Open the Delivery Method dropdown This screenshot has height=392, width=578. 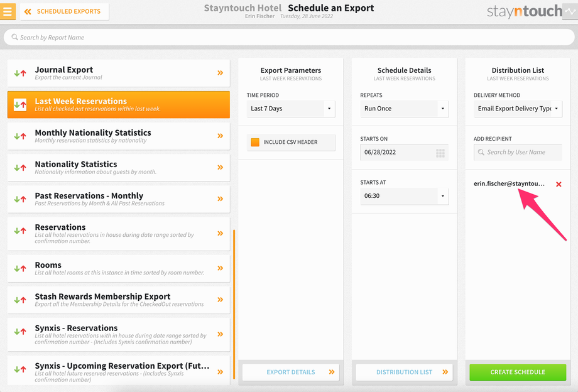coord(518,108)
